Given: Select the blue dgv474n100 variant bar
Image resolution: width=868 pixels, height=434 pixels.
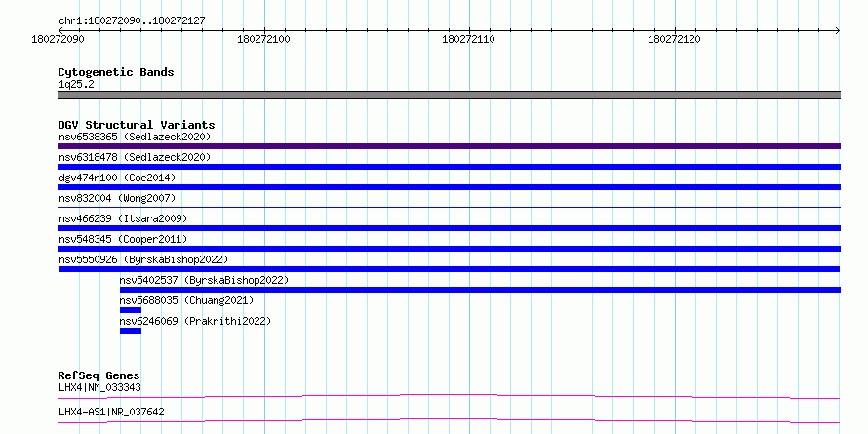Looking at the screenshot, I should [x=450, y=187].
